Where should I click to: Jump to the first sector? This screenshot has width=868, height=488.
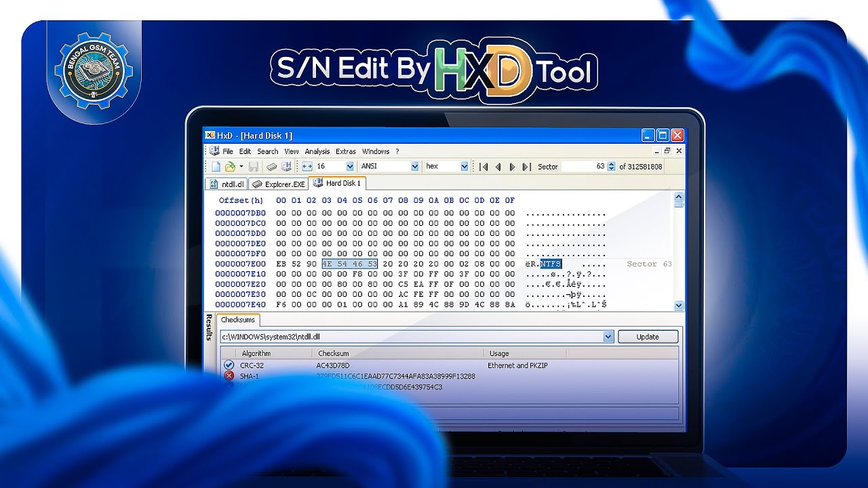[484, 166]
